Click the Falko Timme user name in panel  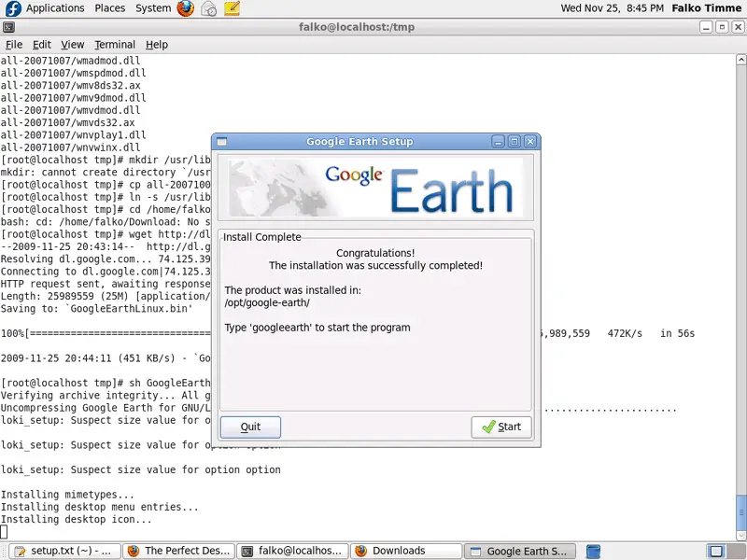pos(707,8)
